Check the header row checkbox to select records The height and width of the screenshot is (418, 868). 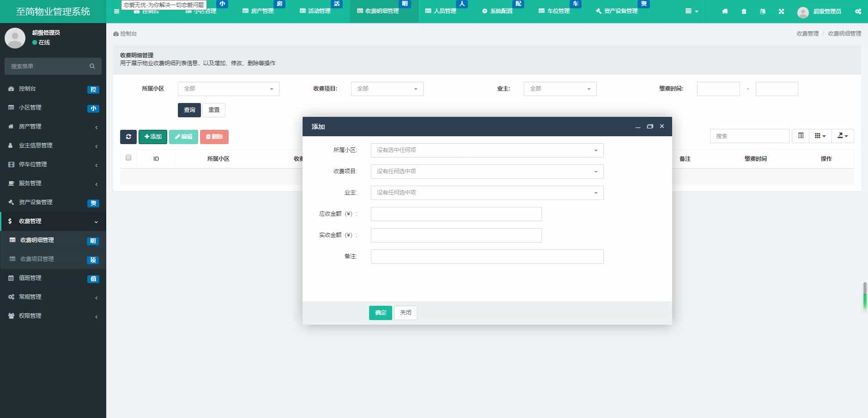[128, 158]
